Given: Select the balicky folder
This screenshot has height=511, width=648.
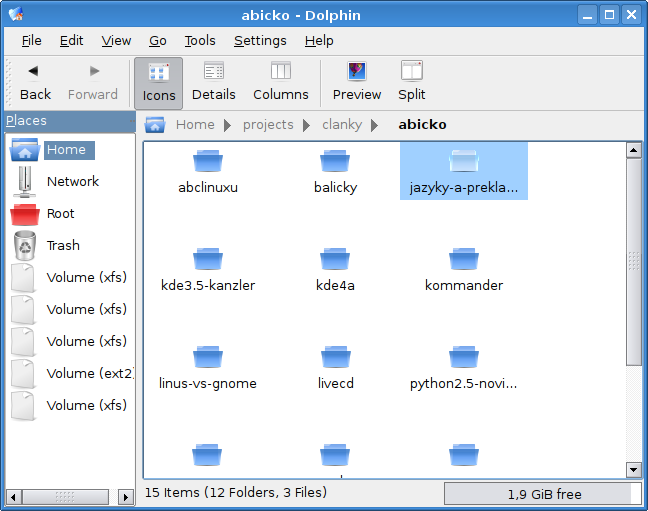Looking at the screenshot, I should click(335, 172).
